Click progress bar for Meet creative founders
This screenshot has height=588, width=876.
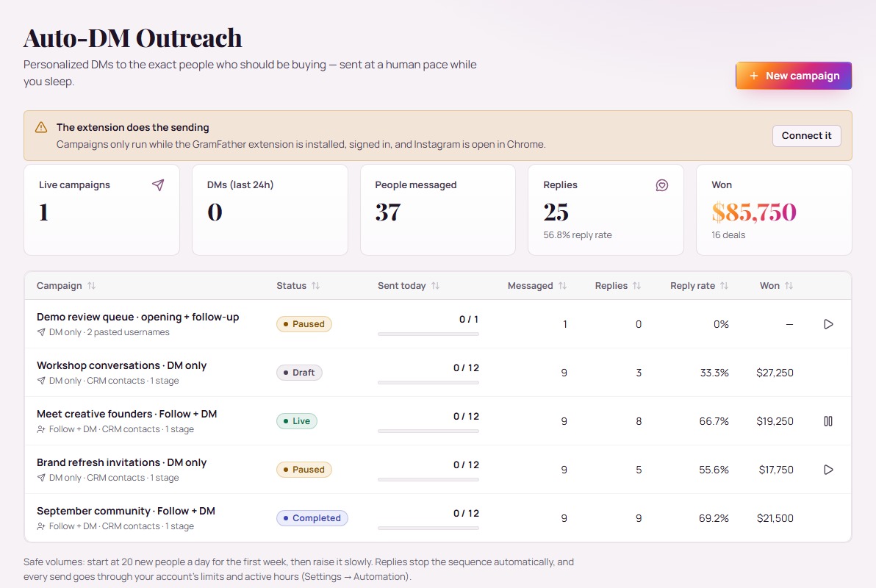[x=428, y=431]
